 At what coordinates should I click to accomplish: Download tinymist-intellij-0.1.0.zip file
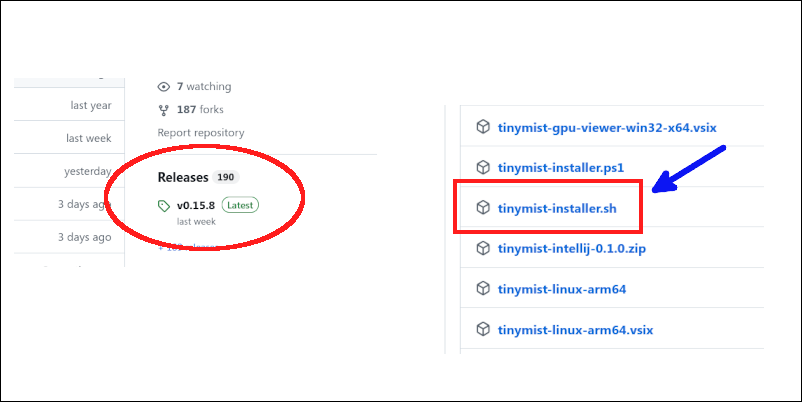coord(572,249)
